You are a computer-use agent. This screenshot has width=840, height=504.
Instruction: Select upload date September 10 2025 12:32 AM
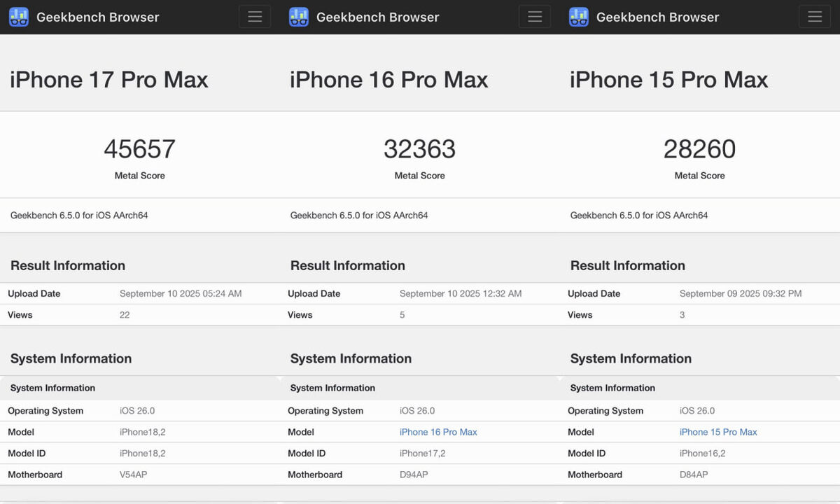coord(461,293)
